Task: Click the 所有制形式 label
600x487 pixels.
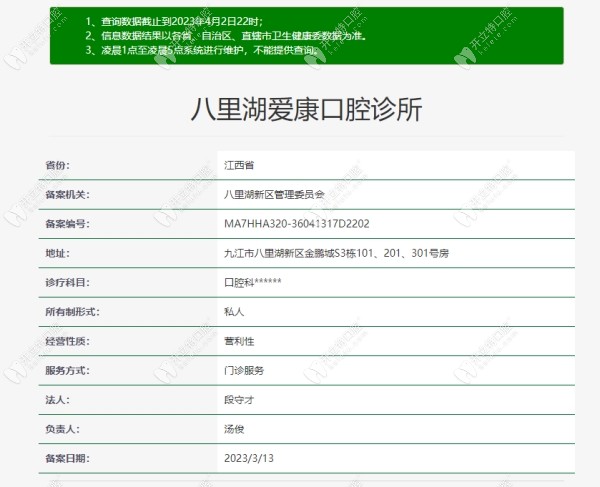Action: click(72, 312)
